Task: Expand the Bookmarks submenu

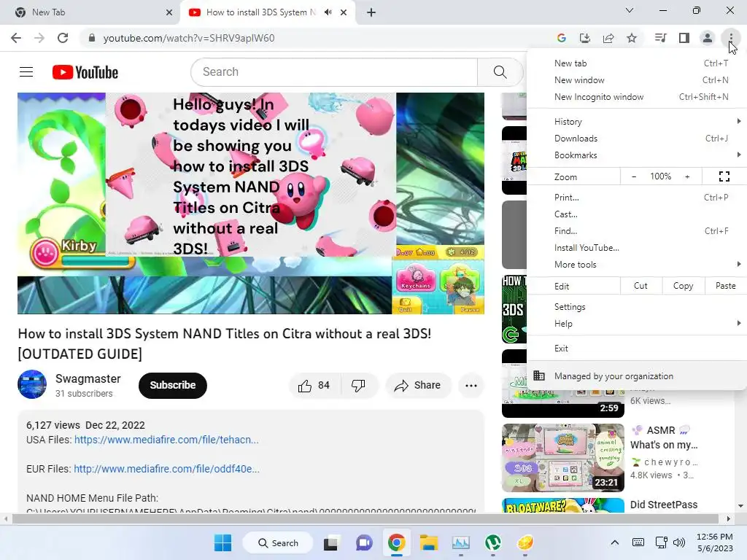Action: 637,155
